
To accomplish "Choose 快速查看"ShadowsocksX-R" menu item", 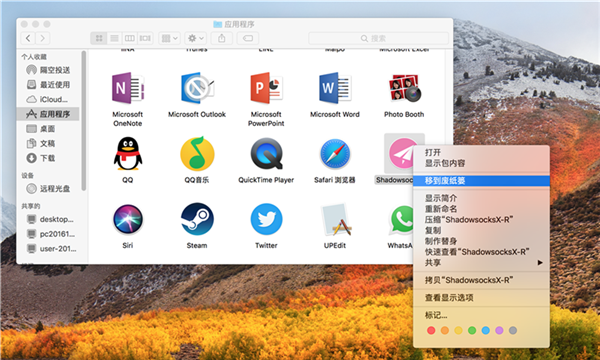I will click(481, 252).
